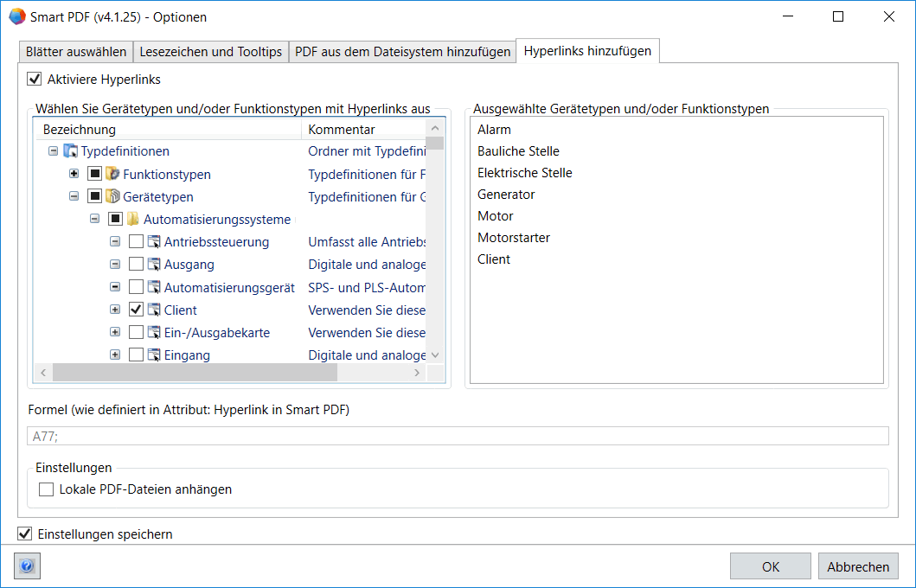Select Motorstarter in the selected types list
The image size is (916, 588).
[514, 238]
